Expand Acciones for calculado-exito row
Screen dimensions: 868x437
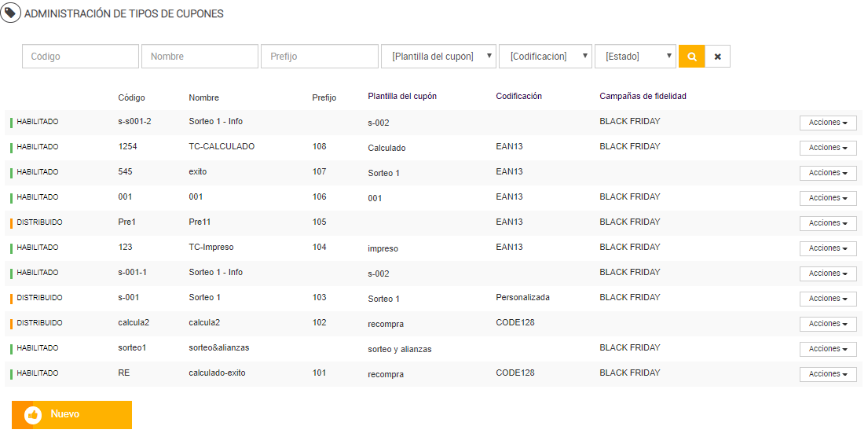(x=828, y=374)
